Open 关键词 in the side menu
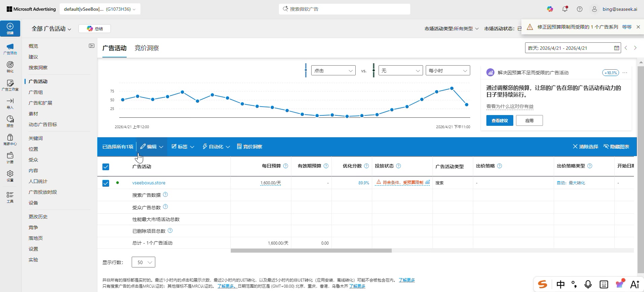The width and height of the screenshot is (644, 292). click(36, 138)
